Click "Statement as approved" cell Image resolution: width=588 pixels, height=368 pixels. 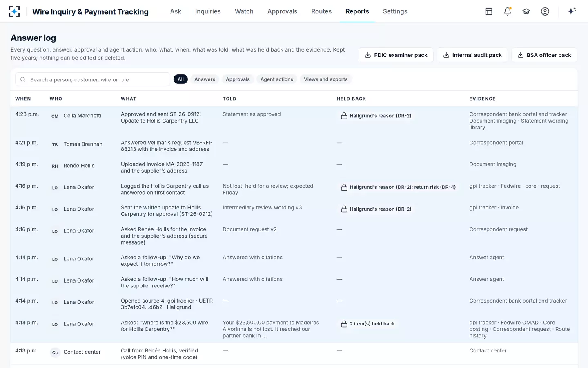point(252,114)
